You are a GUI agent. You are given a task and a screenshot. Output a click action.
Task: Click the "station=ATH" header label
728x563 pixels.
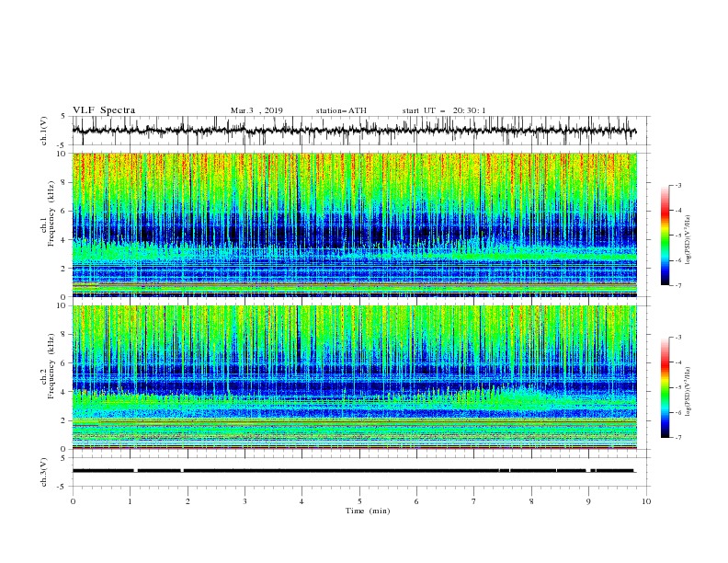pos(341,110)
